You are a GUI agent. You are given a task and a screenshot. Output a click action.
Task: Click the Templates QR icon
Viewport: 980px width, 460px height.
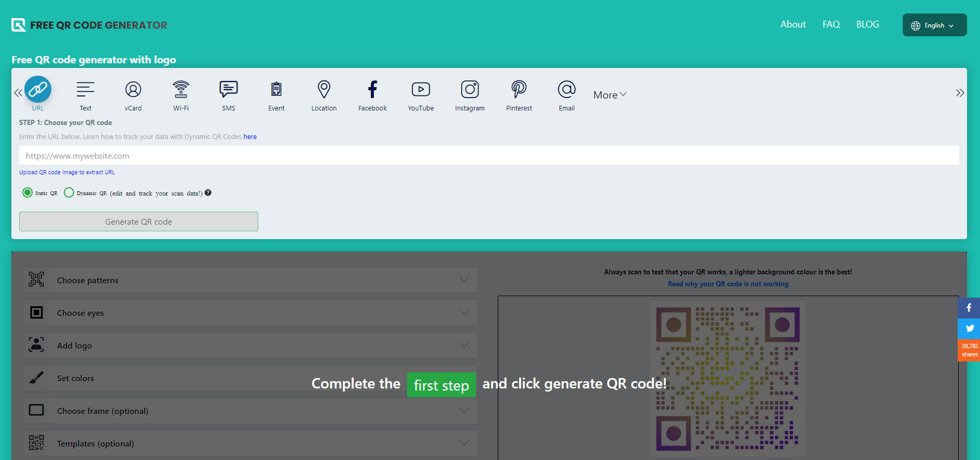(36, 443)
